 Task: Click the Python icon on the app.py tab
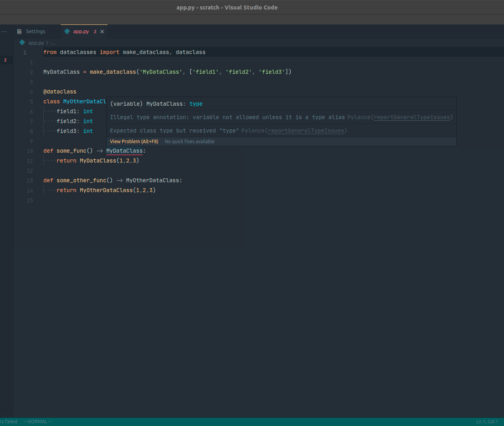67,31
